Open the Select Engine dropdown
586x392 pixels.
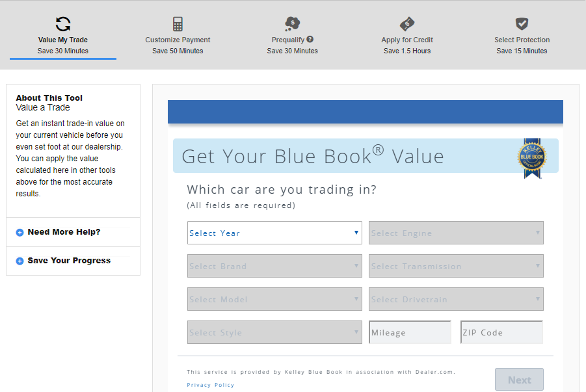[456, 233]
